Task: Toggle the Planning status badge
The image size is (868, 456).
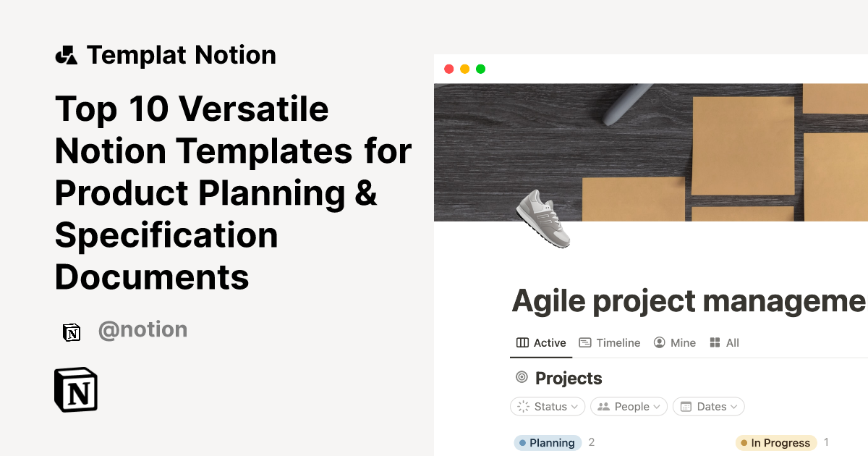Action: pos(548,442)
